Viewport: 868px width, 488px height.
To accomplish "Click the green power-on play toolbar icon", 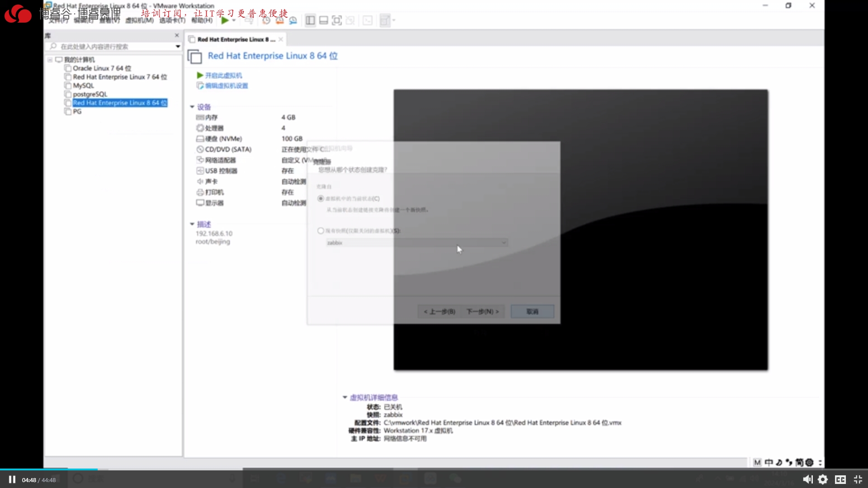I will pyautogui.click(x=225, y=20).
